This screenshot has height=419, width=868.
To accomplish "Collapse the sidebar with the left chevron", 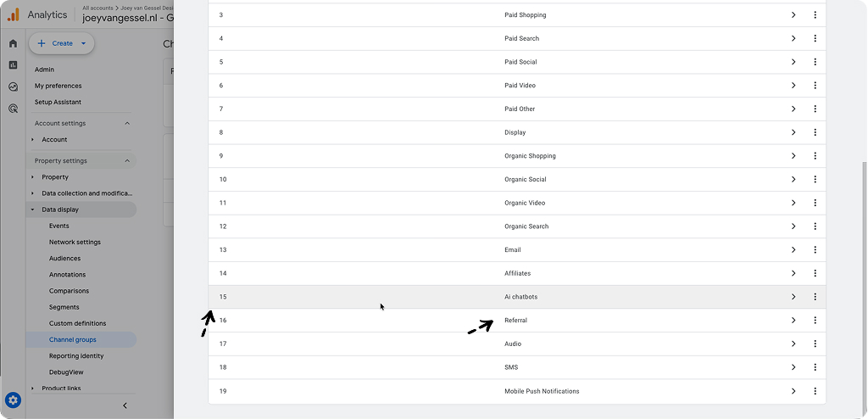I will click(x=125, y=405).
